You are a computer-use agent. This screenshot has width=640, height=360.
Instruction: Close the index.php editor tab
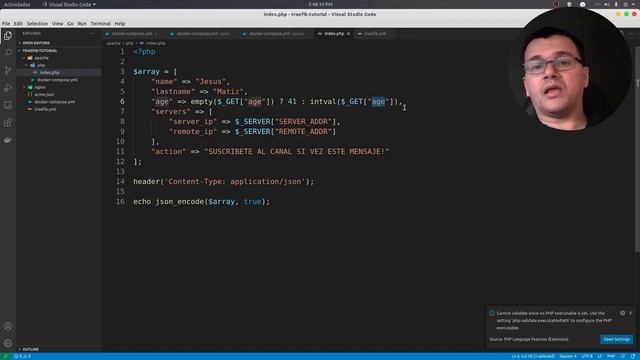tap(349, 34)
